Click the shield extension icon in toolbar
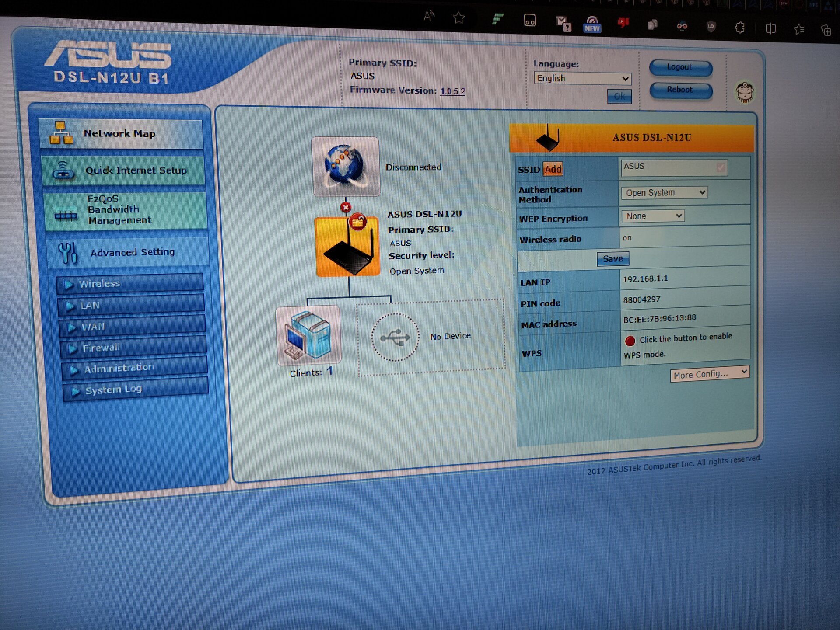This screenshot has height=630, width=840. (x=711, y=27)
